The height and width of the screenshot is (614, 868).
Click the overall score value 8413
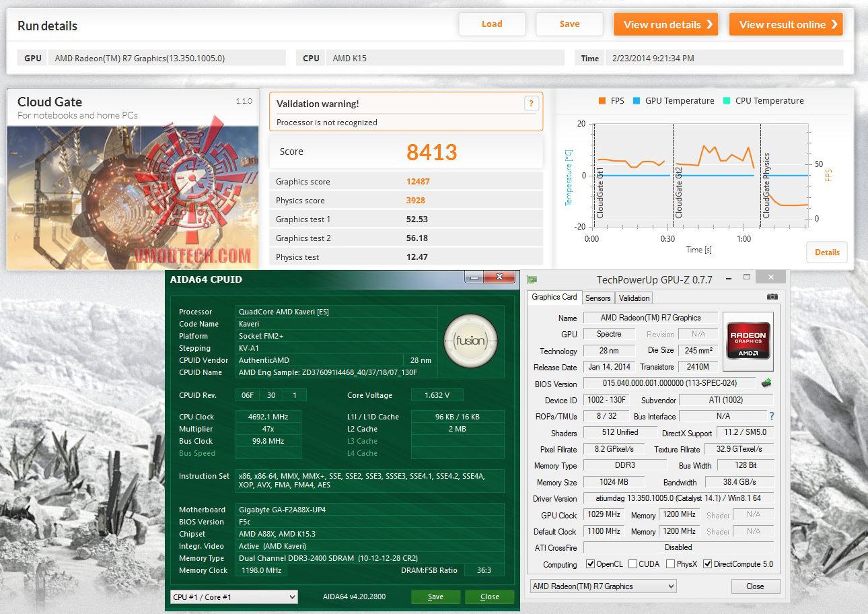coord(432,152)
